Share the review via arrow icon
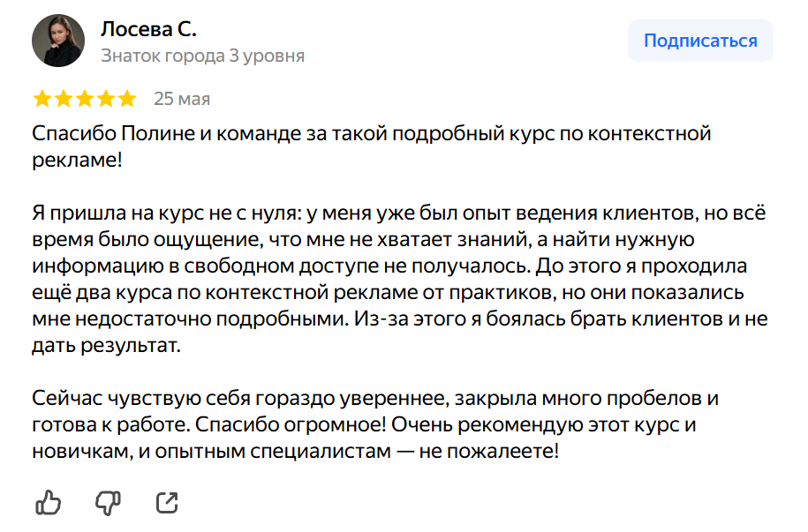808x532 pixels. click(167, 503)
